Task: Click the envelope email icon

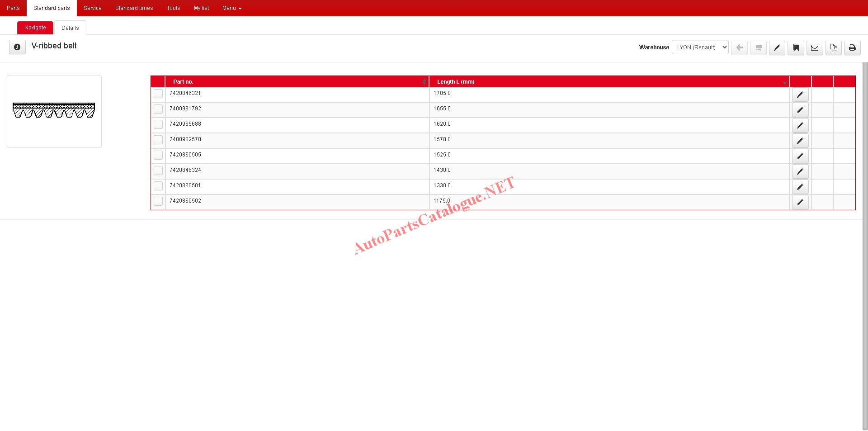Action: point(815,47)
